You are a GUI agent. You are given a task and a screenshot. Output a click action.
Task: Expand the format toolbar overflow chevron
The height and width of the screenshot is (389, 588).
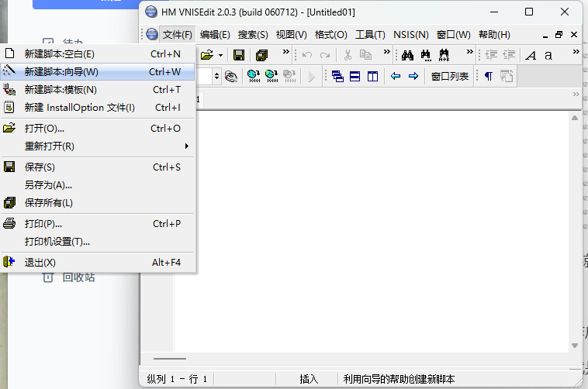pyautogui.click(x=576, y=52)
